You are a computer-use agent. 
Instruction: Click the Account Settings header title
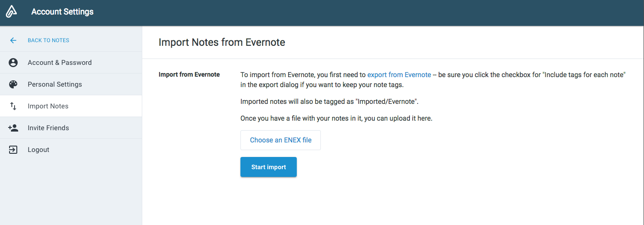pos(62,12)
